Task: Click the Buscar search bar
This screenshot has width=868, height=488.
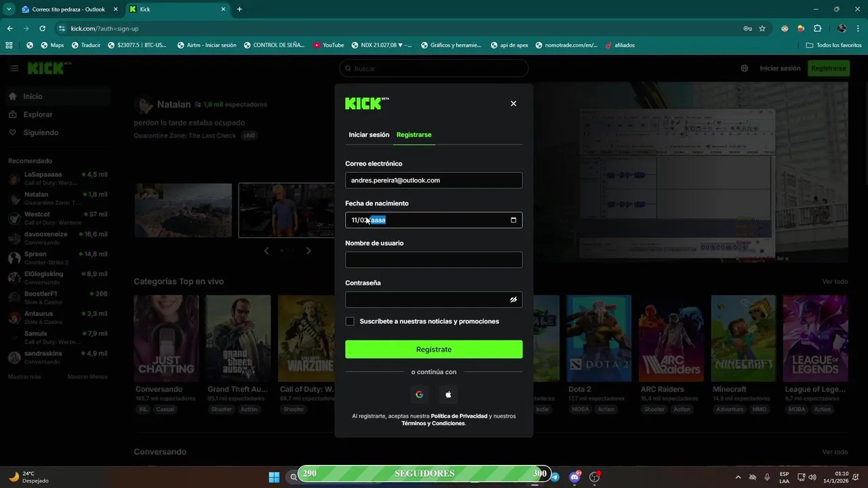Action: (x=434, y=68)
